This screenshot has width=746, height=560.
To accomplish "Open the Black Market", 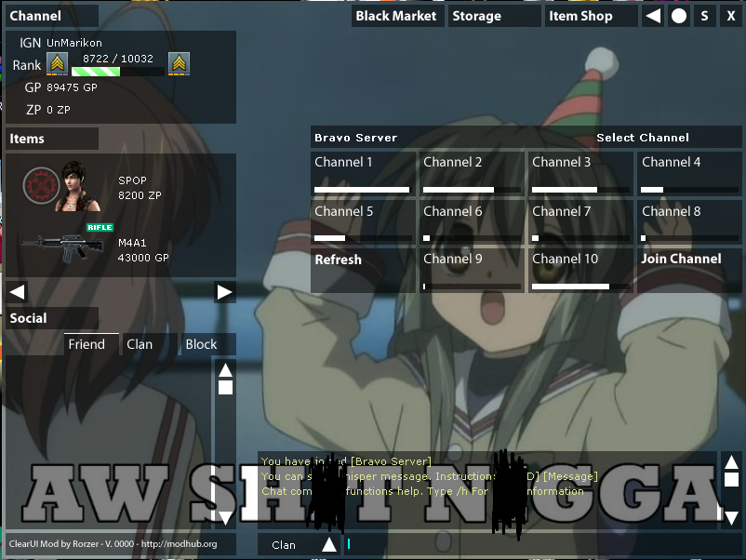I will pos(397,16).
